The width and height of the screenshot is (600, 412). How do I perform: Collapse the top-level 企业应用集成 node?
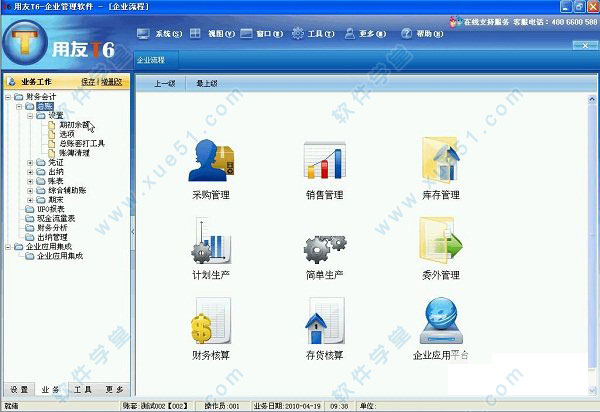pos(8,247)
